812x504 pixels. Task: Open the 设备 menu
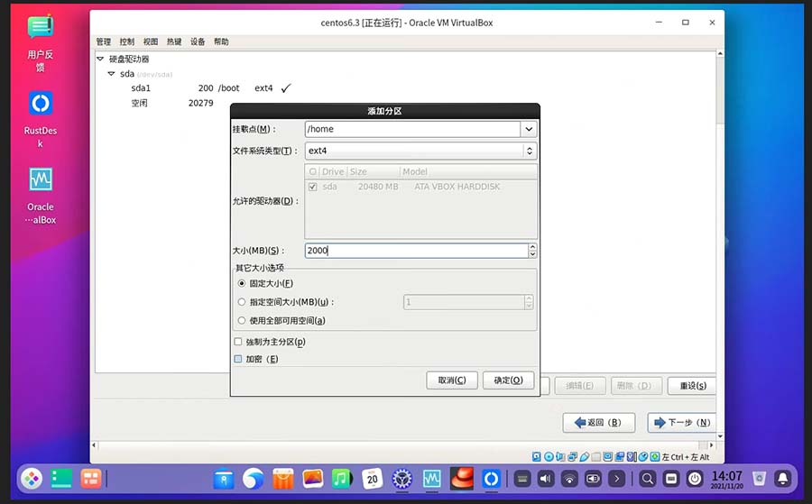[x=198, y=41]
